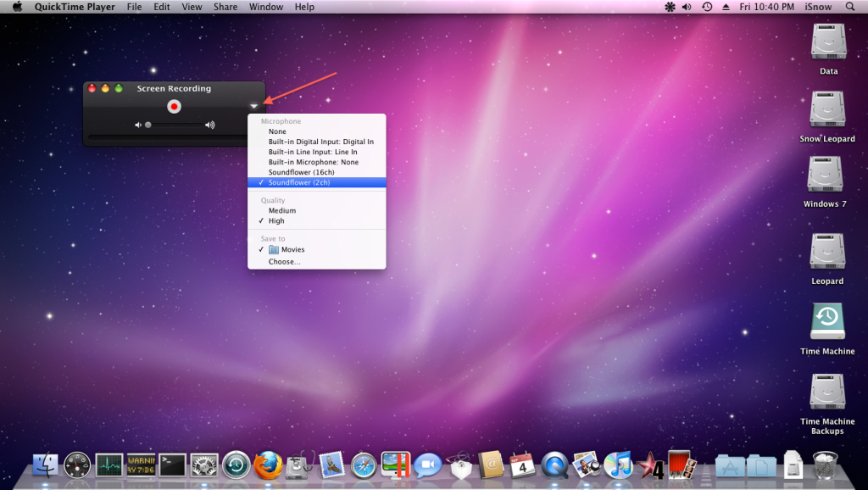The height and width of the screenshot is (490, 868).
Task: Select the Leopard drive icon
Action: pyautogui.click(x=827, y=252)
